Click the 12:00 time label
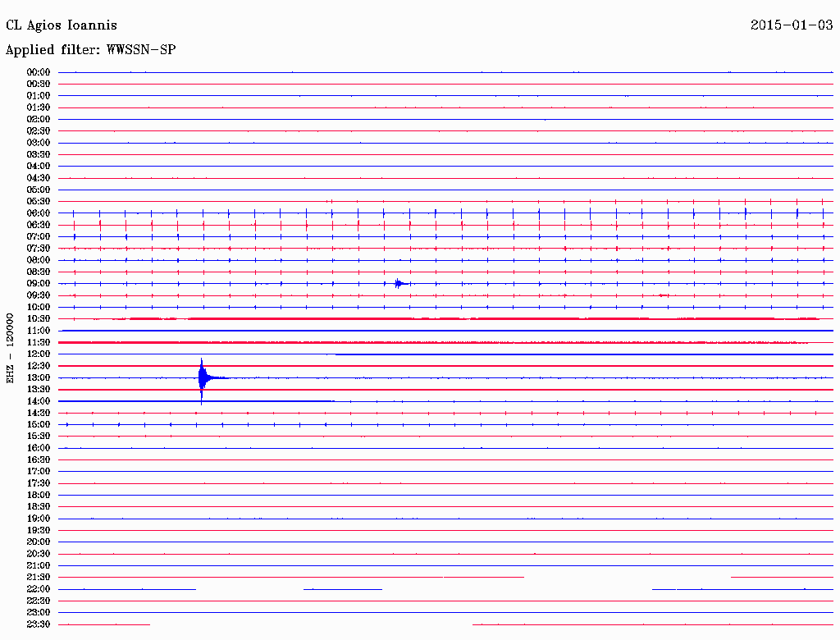The width and height of the screenshot is (840, 640). tap(39, 354)
